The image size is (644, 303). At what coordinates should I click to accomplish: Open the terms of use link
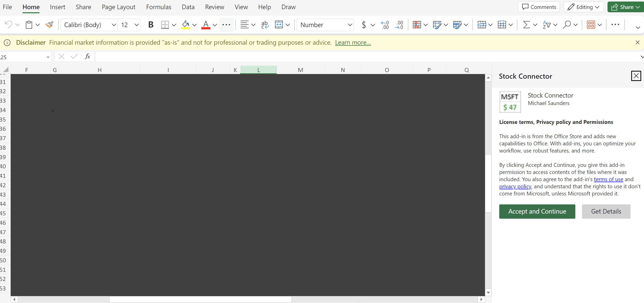click(x=608, y=179)
